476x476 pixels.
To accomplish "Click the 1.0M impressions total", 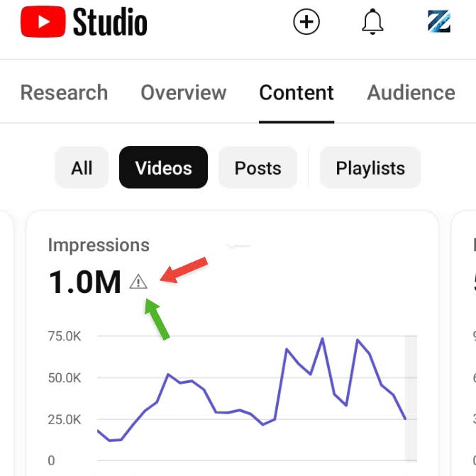I will 84,282.
